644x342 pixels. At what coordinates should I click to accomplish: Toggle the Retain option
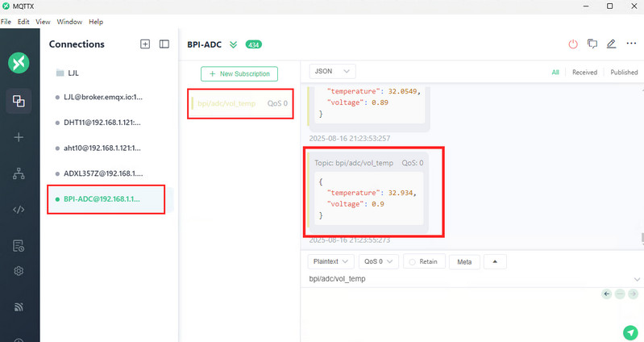tap(424, 261)
